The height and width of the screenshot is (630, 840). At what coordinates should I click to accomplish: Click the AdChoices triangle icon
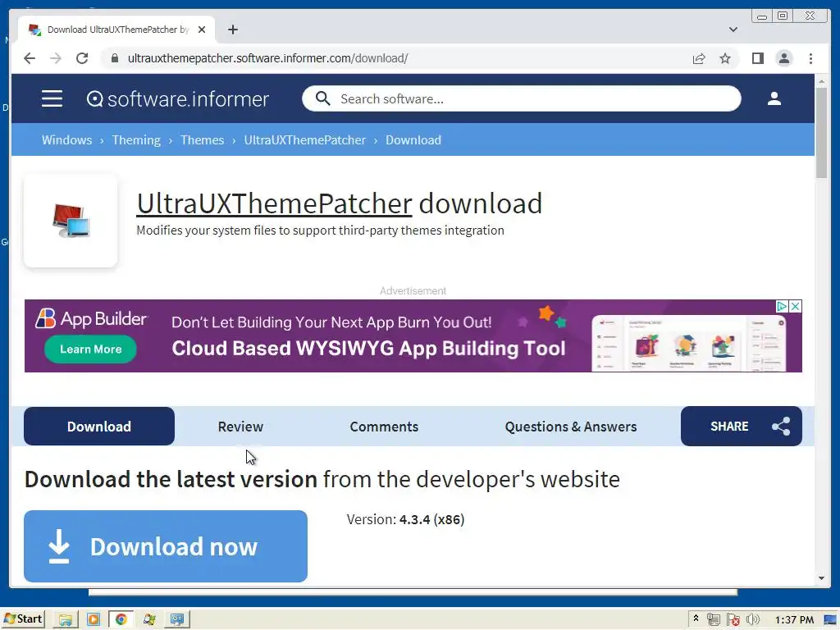pyautogui.click(x=782, y=307)
